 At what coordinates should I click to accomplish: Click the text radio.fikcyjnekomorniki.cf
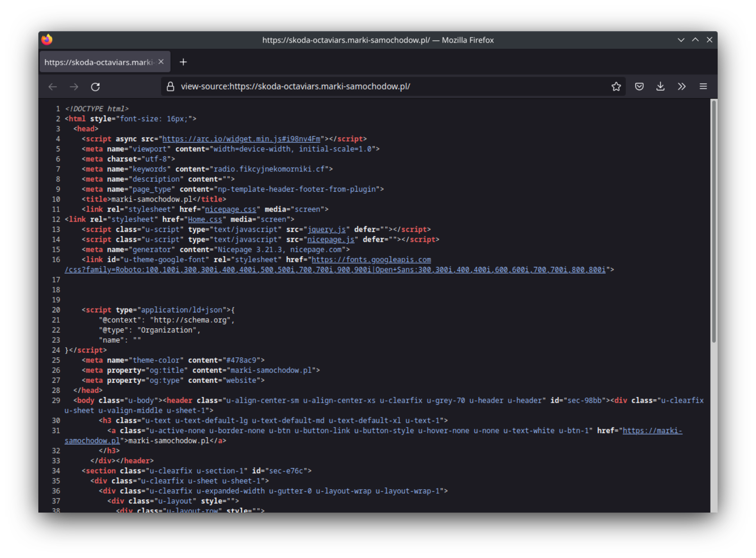pyautogui.click(x=269, y=169)
